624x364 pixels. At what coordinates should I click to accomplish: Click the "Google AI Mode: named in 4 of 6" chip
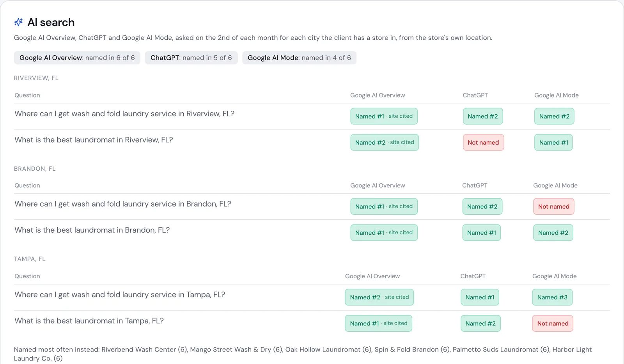299,58
